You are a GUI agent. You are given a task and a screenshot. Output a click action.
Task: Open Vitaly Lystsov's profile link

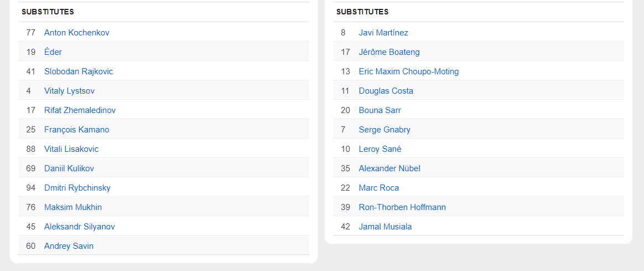[69, 91]
